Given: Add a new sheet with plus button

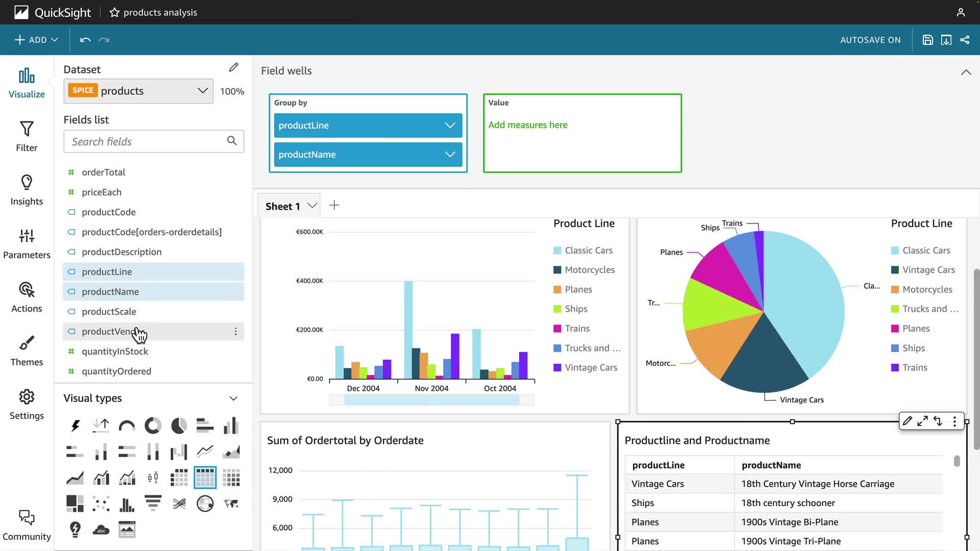Looking at the screenshot, I should (334, 205).
